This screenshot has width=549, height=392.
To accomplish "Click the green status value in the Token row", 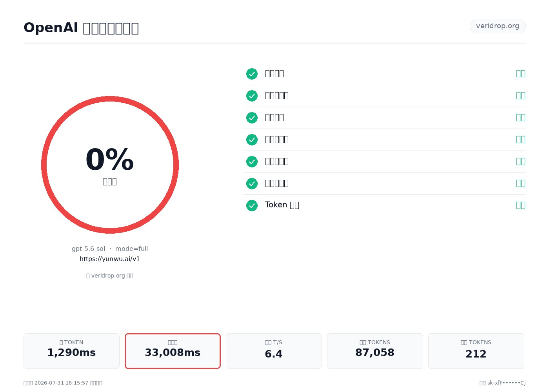I will click(x=521, y=205).
